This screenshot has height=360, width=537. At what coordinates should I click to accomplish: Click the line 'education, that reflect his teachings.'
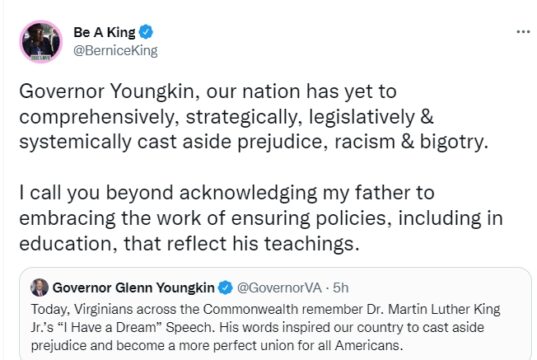(189, 244)
